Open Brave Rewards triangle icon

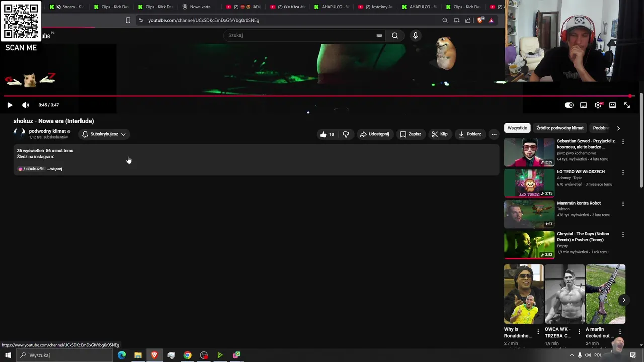(x=491, y=20)
